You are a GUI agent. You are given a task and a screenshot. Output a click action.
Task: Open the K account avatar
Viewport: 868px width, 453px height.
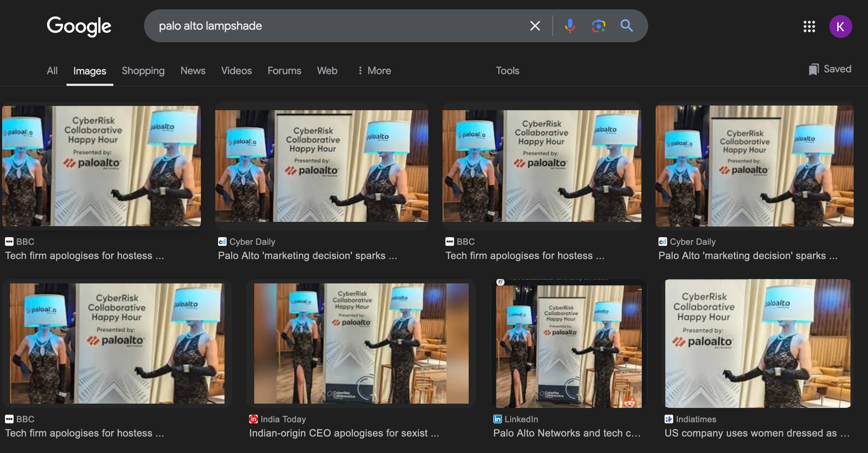[840, 26]
